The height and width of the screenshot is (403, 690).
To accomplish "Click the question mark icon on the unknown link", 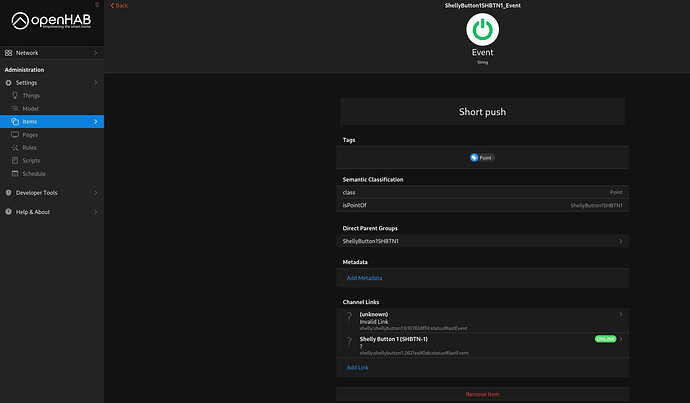I will (x=349, y=317).
